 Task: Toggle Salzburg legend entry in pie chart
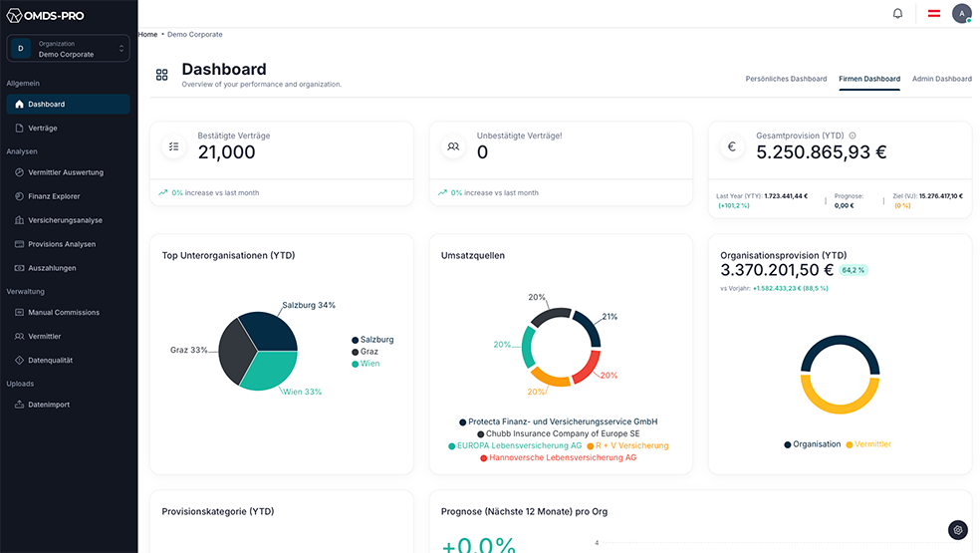[x=372, y=340]
